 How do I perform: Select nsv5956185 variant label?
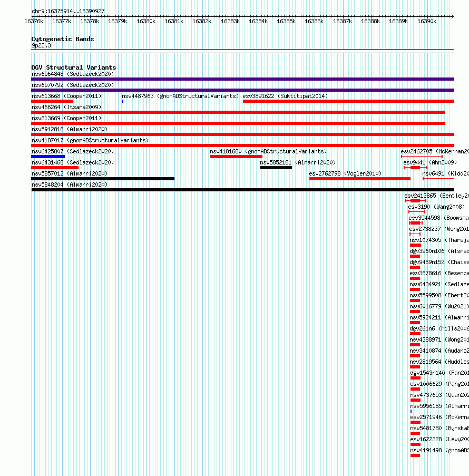click(439, 406)
